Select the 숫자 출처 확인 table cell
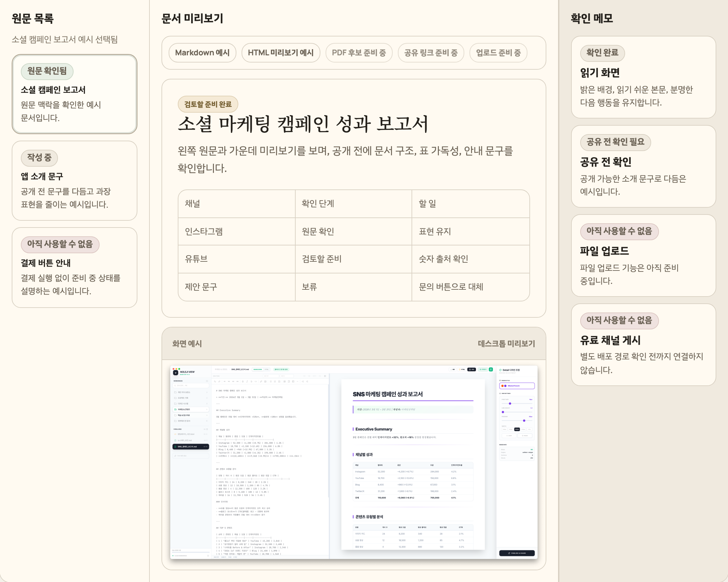This screenshot has width=728, height=582. point(470,259)
